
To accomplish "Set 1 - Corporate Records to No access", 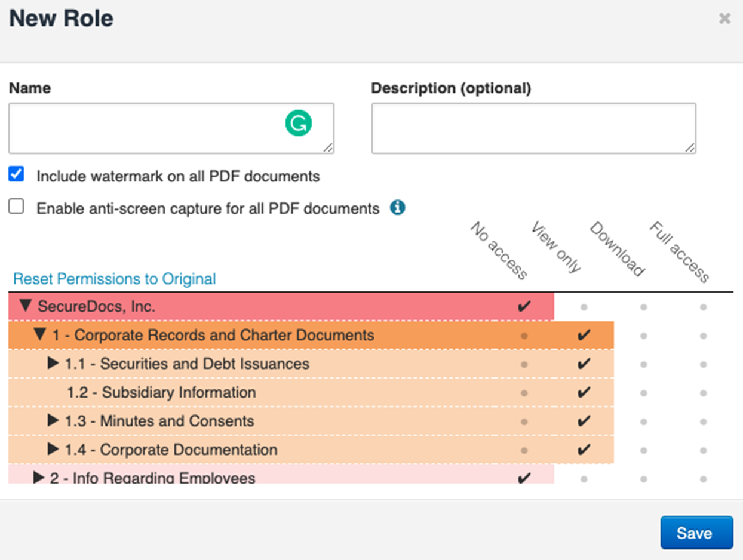I will [x=524, y=336].
